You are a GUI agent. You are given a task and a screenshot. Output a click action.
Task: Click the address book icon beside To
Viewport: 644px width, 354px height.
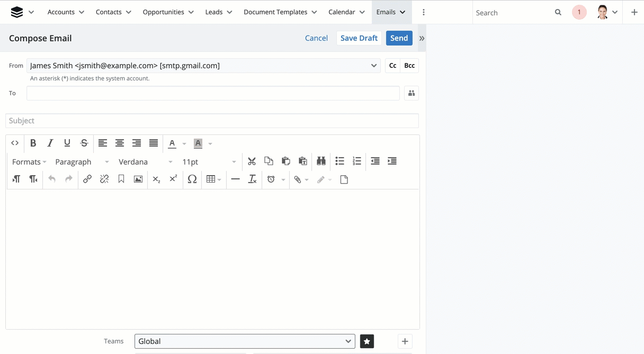412,93
